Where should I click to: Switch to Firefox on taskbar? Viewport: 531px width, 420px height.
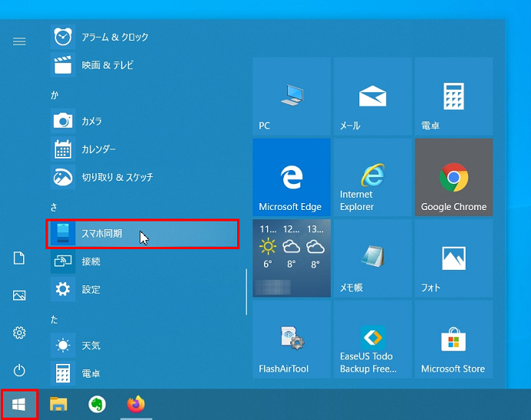pyautogui.click(x=136, y=405)
